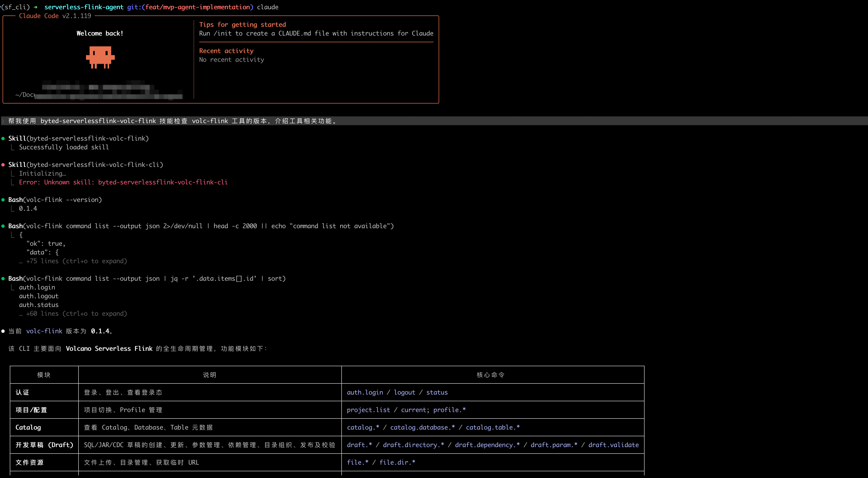The width and height of the screenshot is (868, 478).
Task: Click auth.login in the sorted command output
Action: (37, 287)
